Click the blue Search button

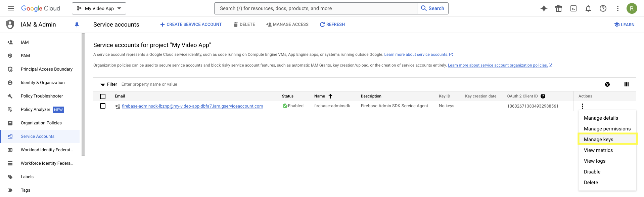pyautogui.click(x=433, y=8)
